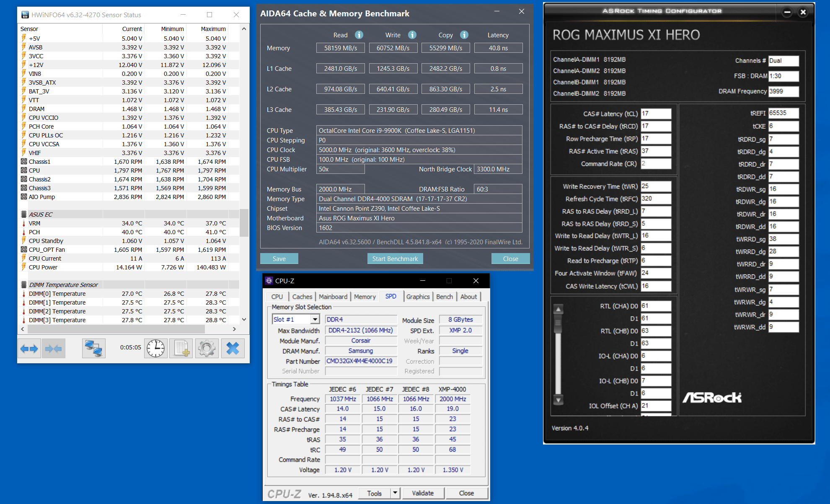This screenshot has width=830, height=504.
Task: Click HWiNFO collapse sensor view arrows icon
Action: coord(53,348)
